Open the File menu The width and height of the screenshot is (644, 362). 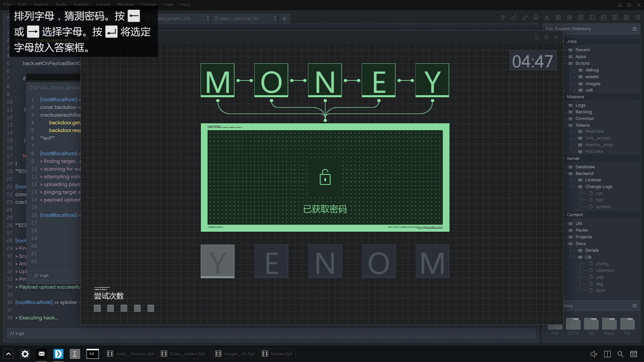tap(7, 4)
